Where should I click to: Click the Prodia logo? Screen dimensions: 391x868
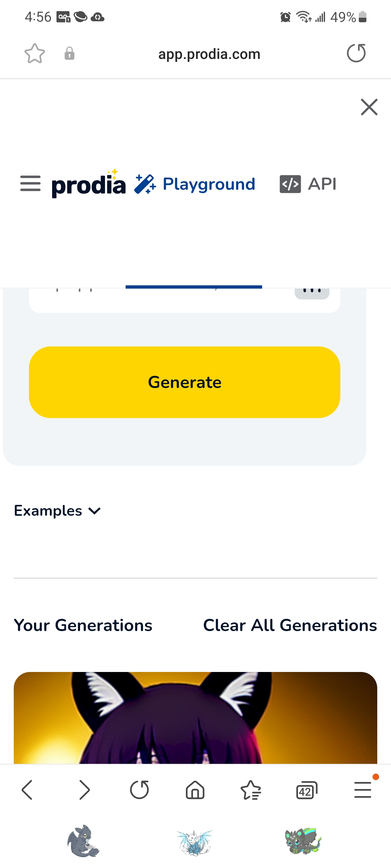click(89, 184)
